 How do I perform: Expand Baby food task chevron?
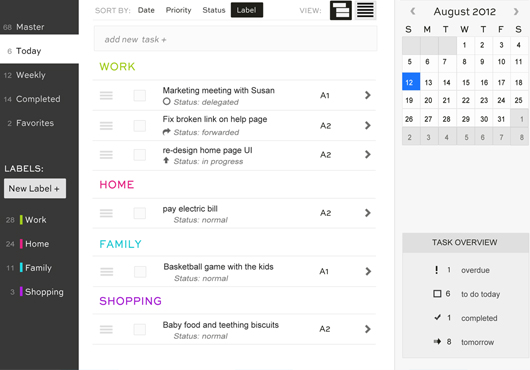click(368, 329)
